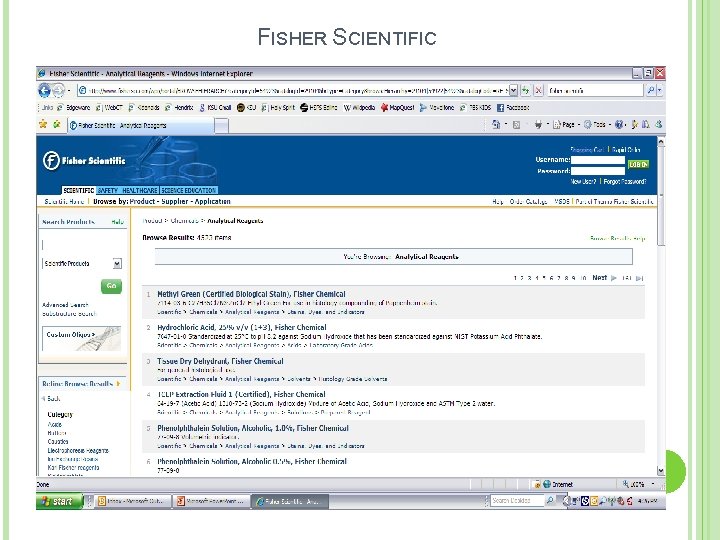This screenshot has height=540, width=720.
Task: Click the Home icon in the IE command bar
Action: [x=496, y=124]
